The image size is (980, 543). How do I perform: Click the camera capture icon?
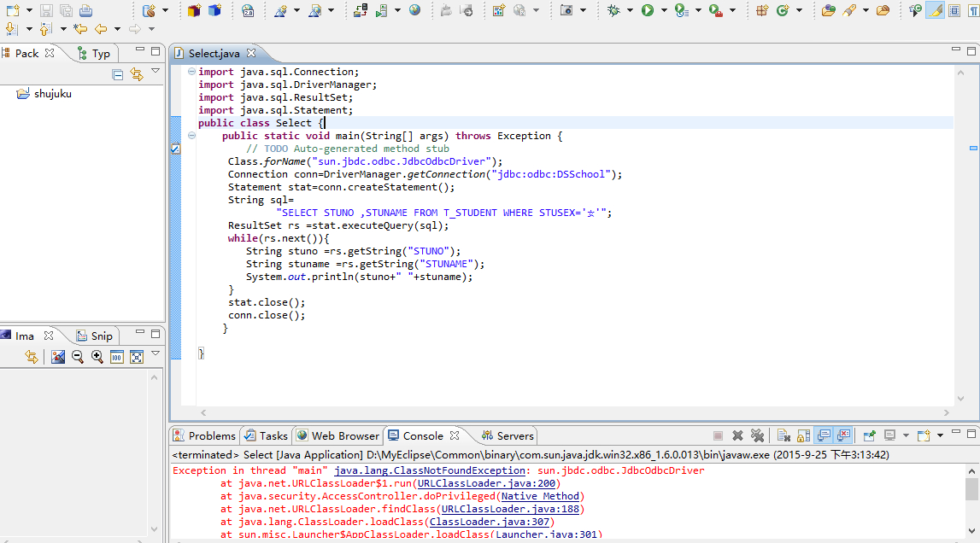pos(566,10)
